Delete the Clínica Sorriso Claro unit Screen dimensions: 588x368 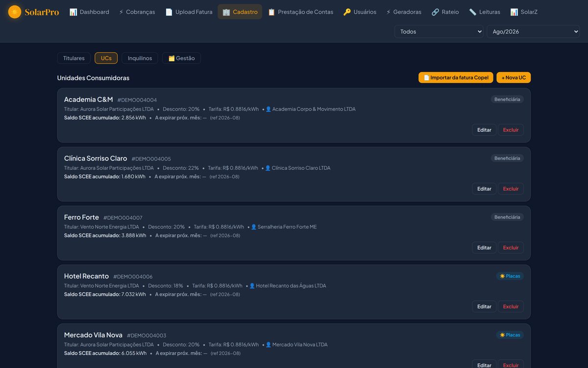[x=511, y=189]
